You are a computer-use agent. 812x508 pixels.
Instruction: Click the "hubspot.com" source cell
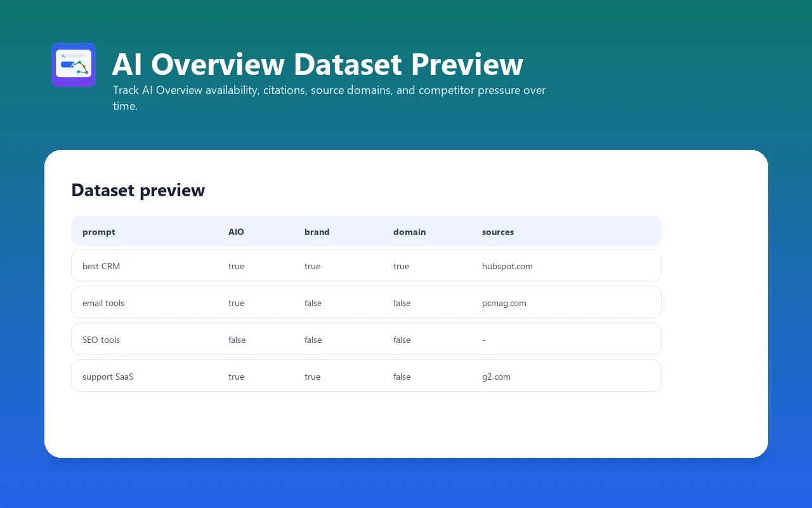click(x=507, y=266)
